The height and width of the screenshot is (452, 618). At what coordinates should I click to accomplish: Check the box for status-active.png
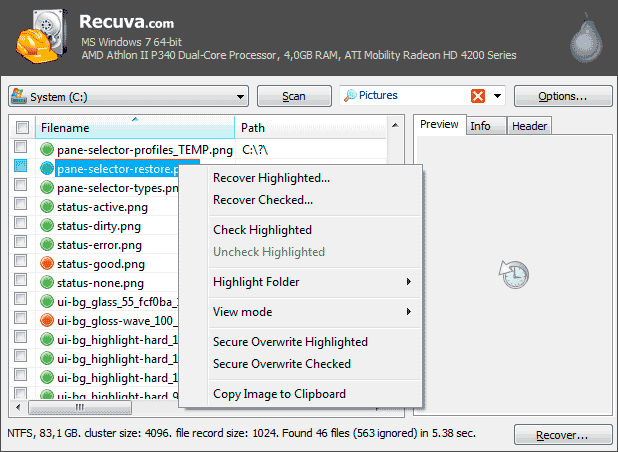pyautogui.click(x=20, y=204)
